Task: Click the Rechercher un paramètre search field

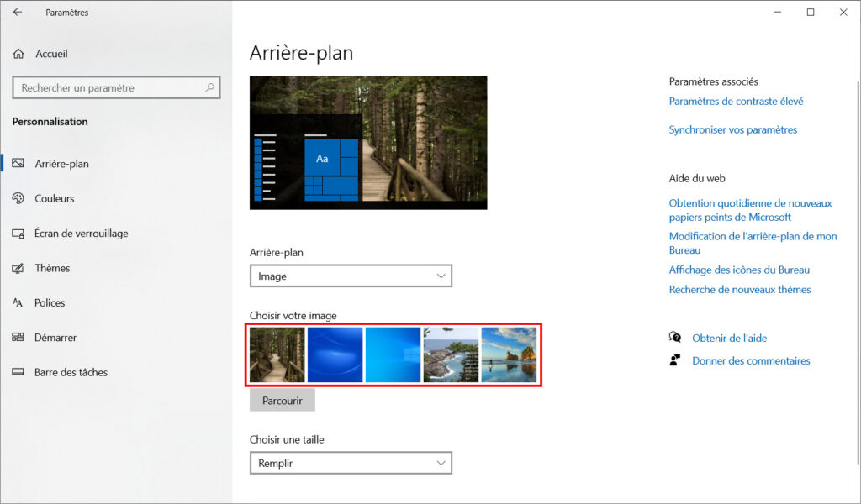Action: 116,87
